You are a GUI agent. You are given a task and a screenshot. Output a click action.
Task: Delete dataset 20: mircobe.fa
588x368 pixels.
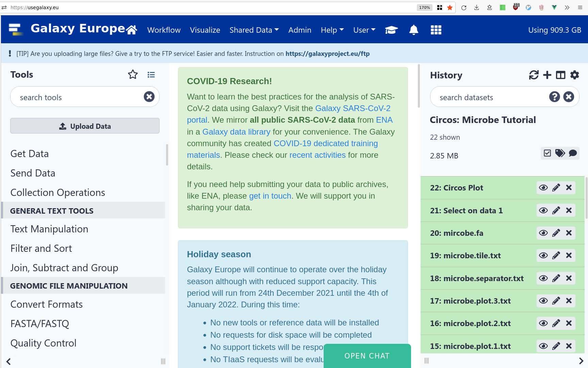pos(569,233)
